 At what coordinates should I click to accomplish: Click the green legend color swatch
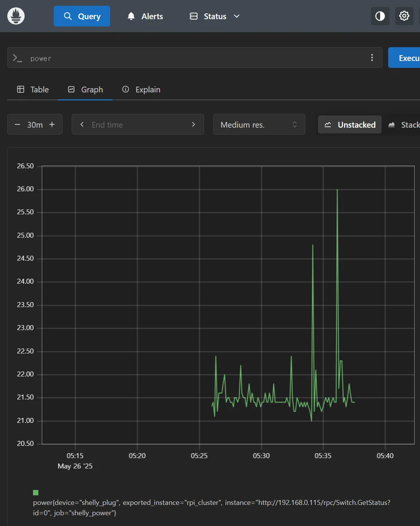point(36,493)
